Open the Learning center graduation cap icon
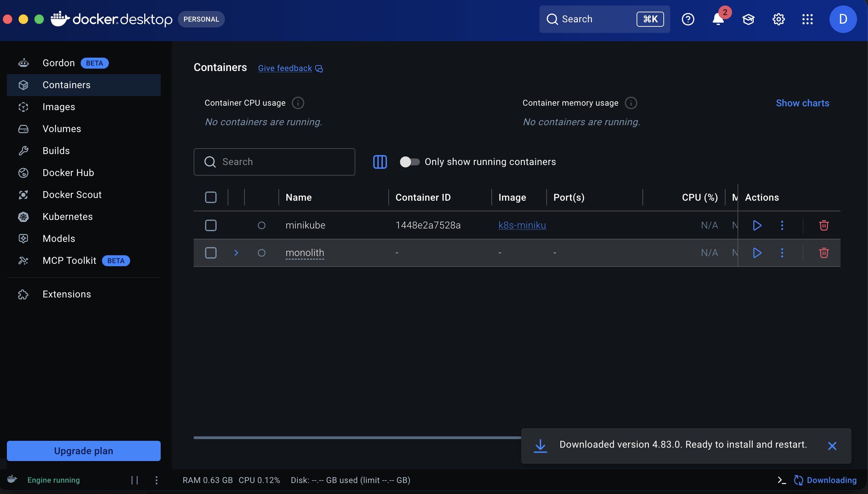Screen dimensions: 868x494 tap(748, 19)
